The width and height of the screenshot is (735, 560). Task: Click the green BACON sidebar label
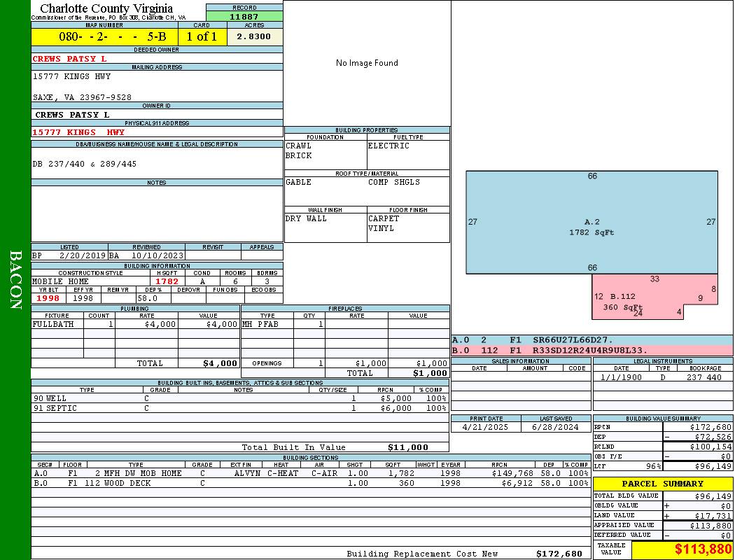click(x=15, y=280)
